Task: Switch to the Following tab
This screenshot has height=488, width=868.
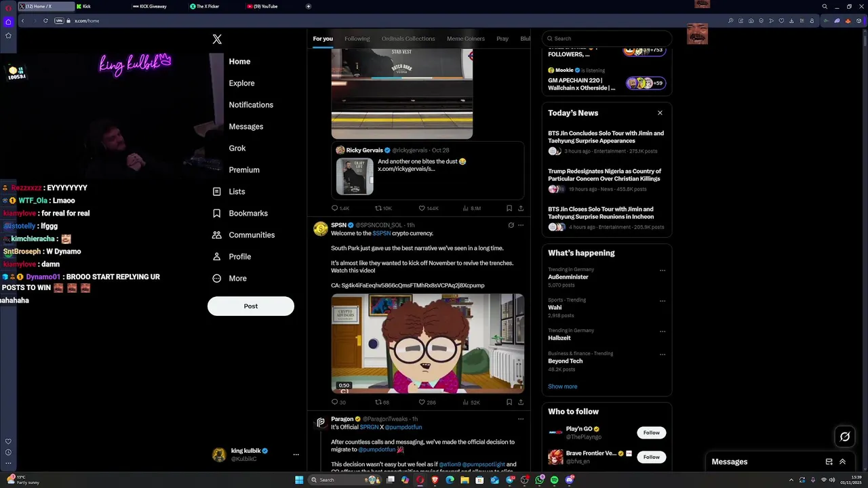Action: coord(357,39)
